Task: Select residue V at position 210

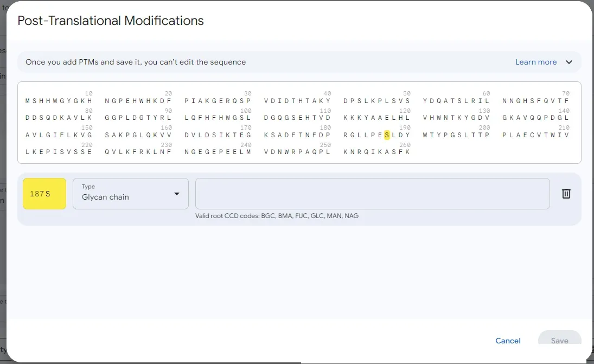Action: 567,135
